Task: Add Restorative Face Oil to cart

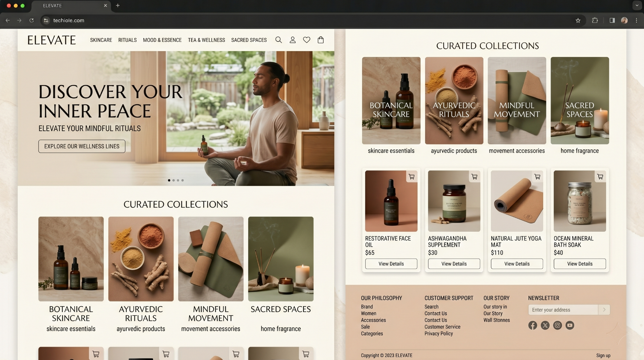Action: click(411, 177)
